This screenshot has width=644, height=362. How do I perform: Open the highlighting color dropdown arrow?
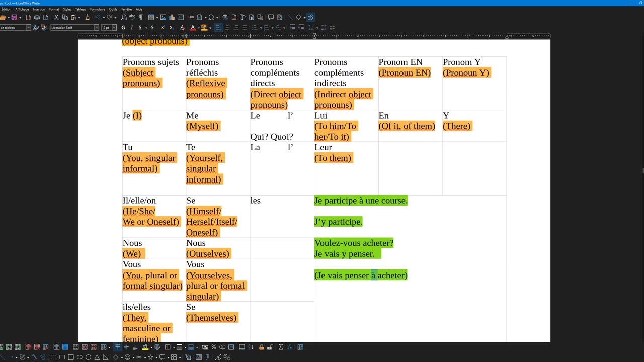(x=209, y=28)
